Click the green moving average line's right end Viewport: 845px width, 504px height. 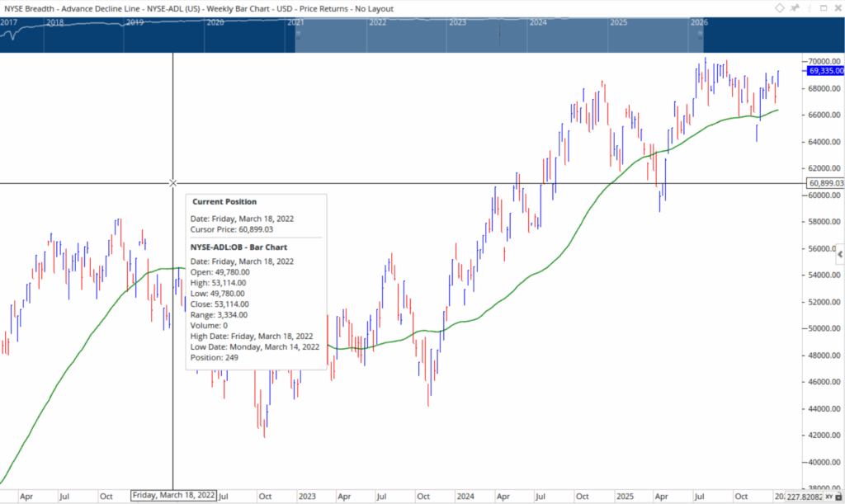pos(777,110)
